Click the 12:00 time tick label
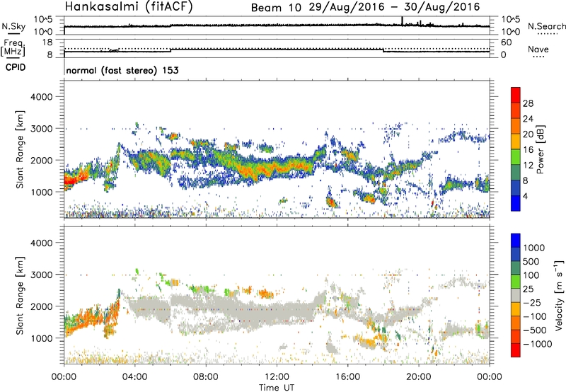 click(x=277, y=377)
